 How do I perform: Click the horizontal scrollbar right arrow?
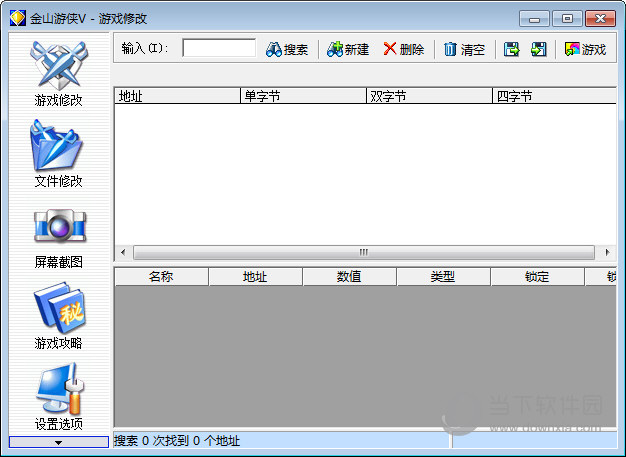tap(607, 252)
